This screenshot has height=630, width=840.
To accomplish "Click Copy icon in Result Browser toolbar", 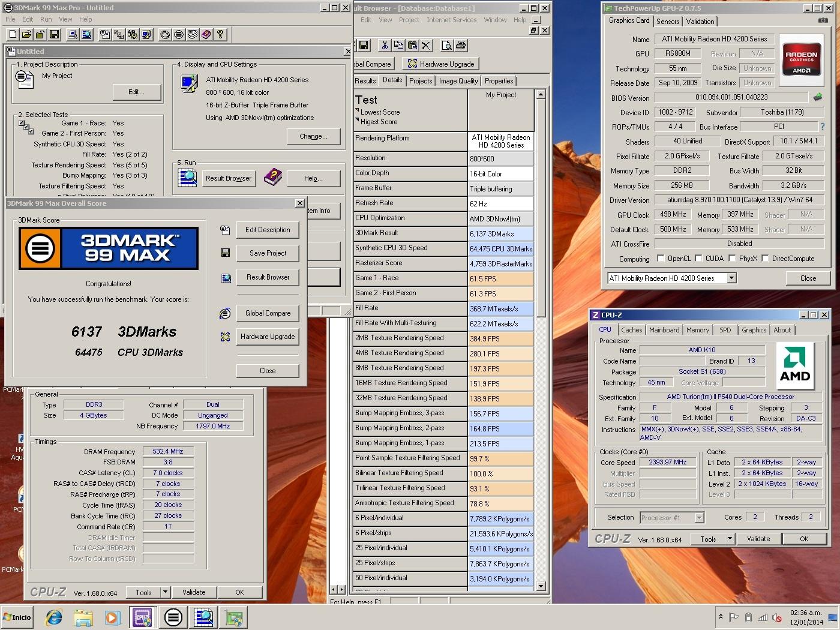I will coord(398,45).
